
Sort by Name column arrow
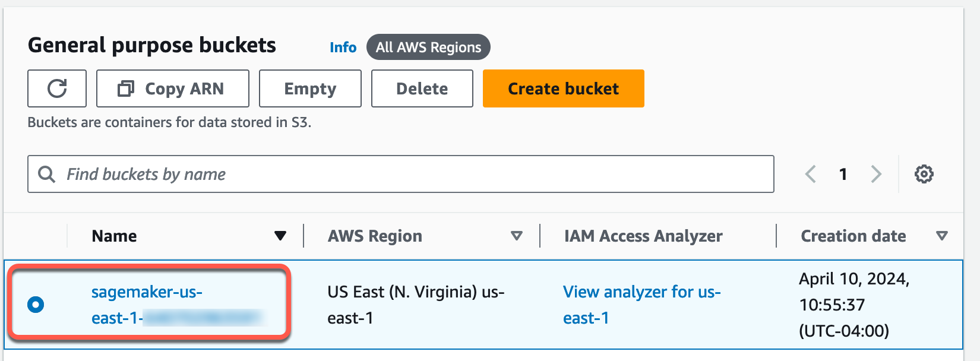[280, 236]
